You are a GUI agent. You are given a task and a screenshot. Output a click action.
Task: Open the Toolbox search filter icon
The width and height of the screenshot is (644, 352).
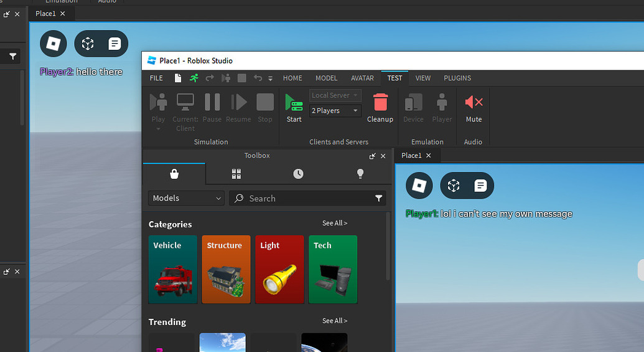(x=379, y=198)
